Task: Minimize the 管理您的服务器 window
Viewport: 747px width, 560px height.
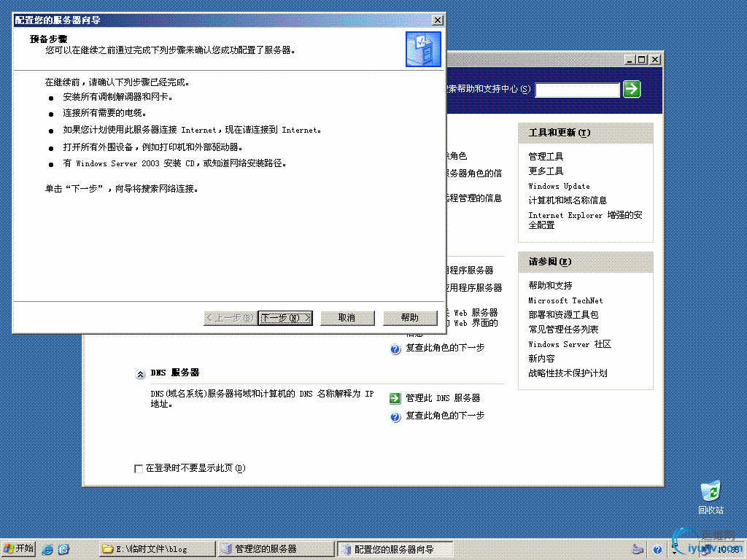Action: point(630,60)
